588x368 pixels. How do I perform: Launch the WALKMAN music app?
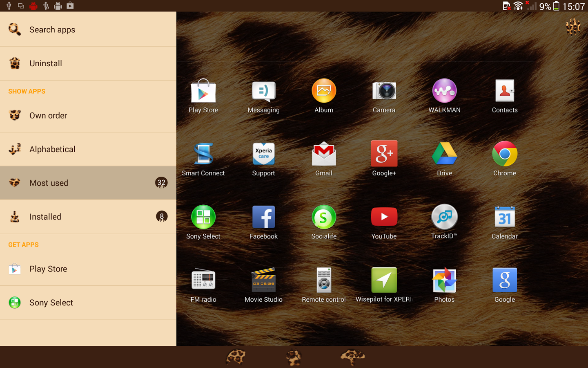tap(444, 96)
